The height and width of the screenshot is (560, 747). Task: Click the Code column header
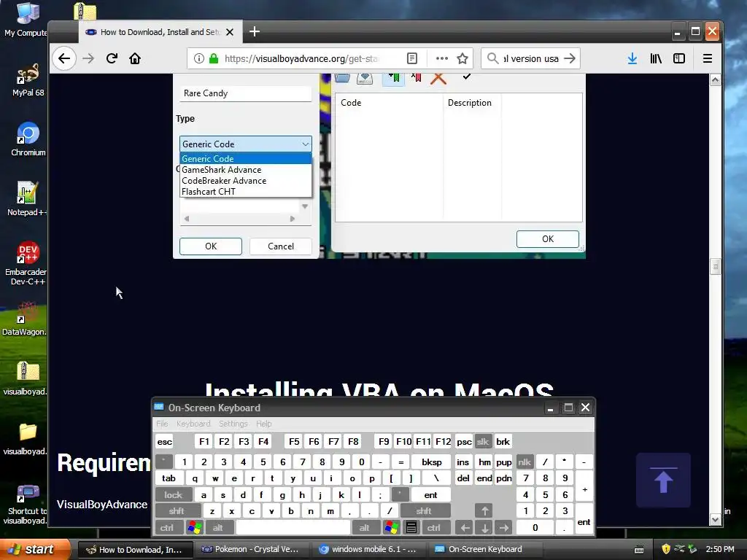click(x=390, y=103)
